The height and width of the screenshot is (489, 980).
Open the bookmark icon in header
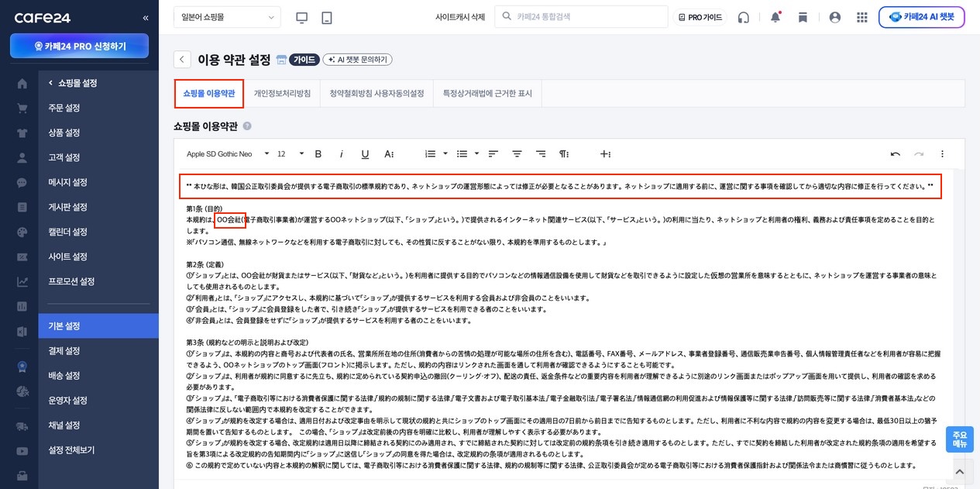pyautogui.click(x=803, y=17)
